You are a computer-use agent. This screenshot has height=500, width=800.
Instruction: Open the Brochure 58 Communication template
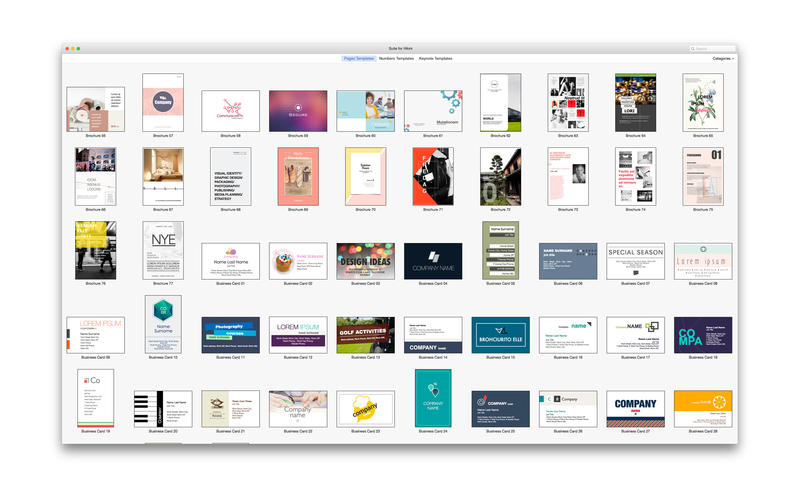click(231, 111)
